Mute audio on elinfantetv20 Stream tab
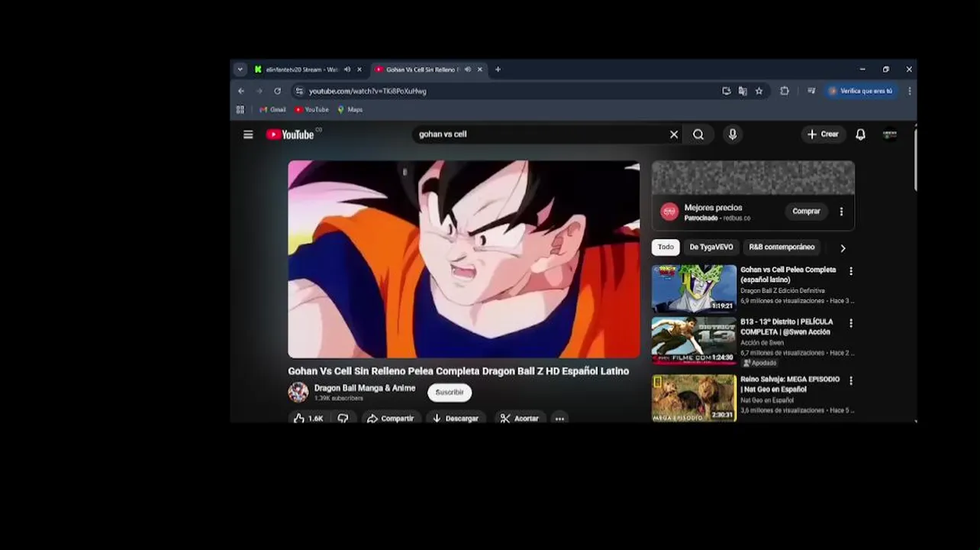Screen dimensions: 980x550 [x=347, y=70]
